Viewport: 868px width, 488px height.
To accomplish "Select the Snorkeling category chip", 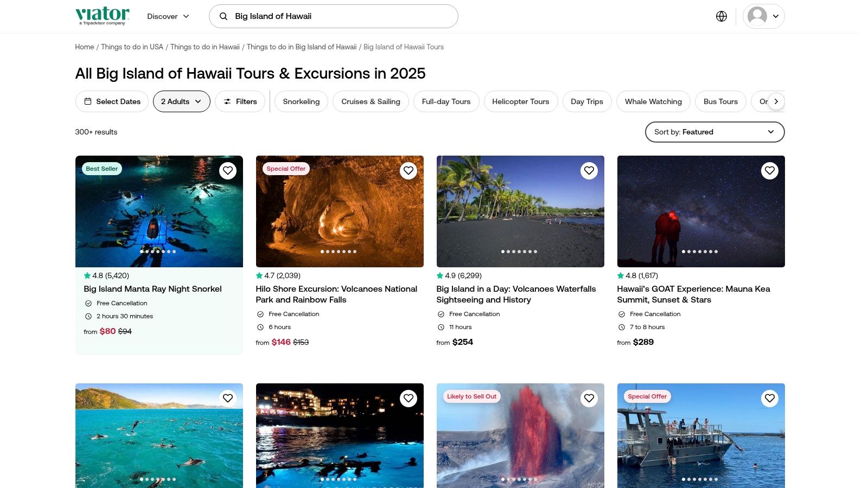I will 301,101.
